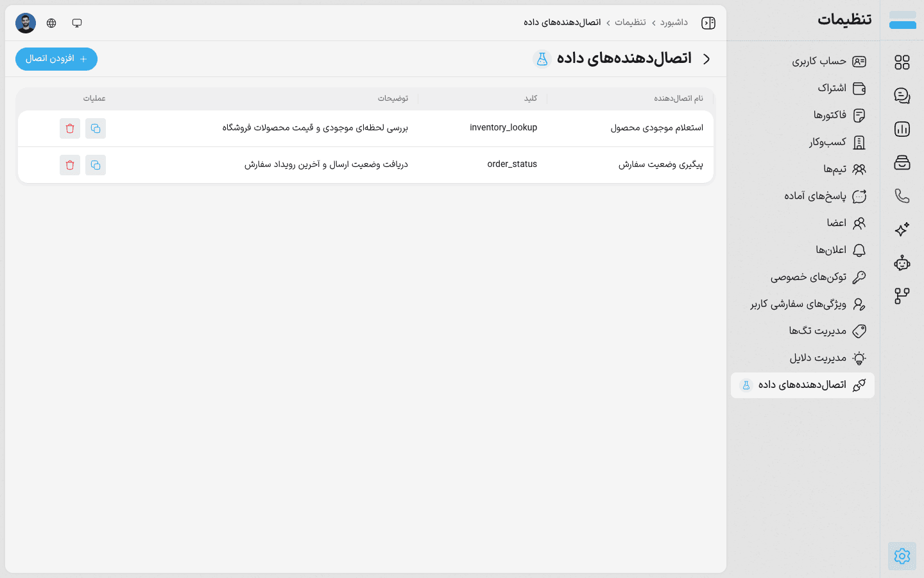Image resolution: width=924 pixels, height=578 pixels.
Task: Click تنظیمات breadcrumb link
Action: click(630, 22)
